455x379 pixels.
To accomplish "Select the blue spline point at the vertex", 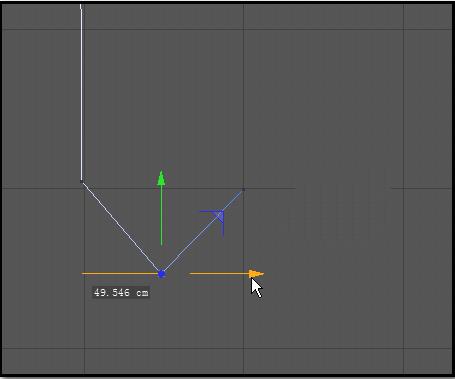I will [x=162, y=274].
